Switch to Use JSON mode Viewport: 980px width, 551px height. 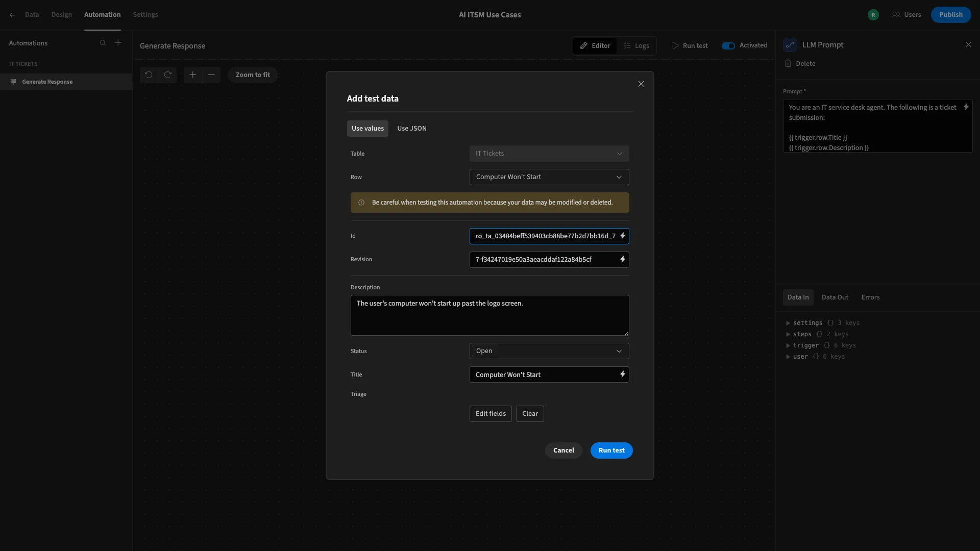[x=411, y=129]
